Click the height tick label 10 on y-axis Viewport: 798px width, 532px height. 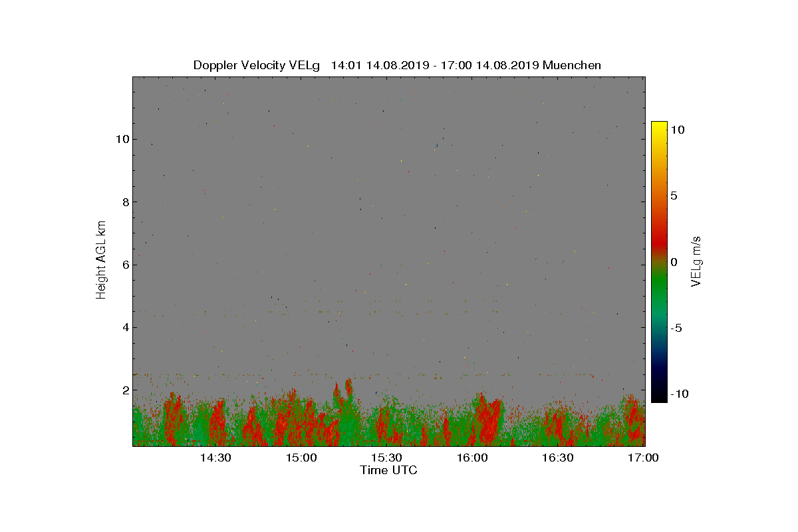121,139
